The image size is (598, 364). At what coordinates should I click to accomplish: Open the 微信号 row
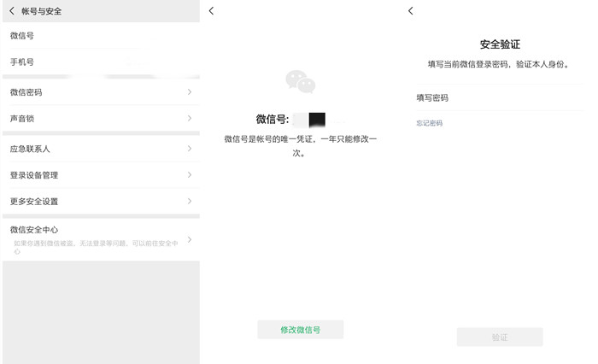pos(101,36)
